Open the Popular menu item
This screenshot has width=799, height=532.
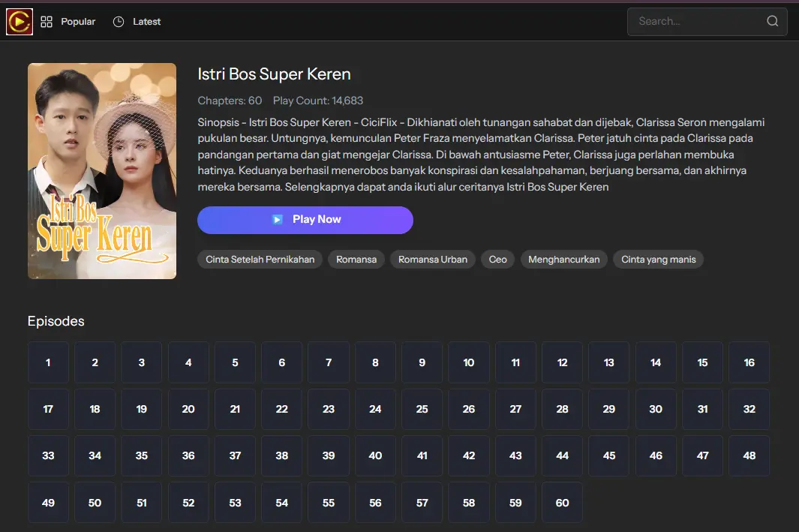(78, 22)
